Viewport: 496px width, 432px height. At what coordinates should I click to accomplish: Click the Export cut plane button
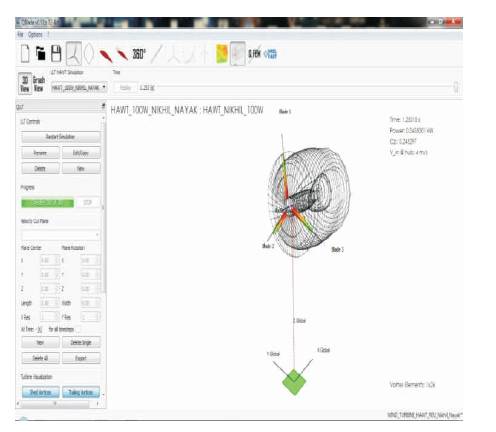pos(81,358)
